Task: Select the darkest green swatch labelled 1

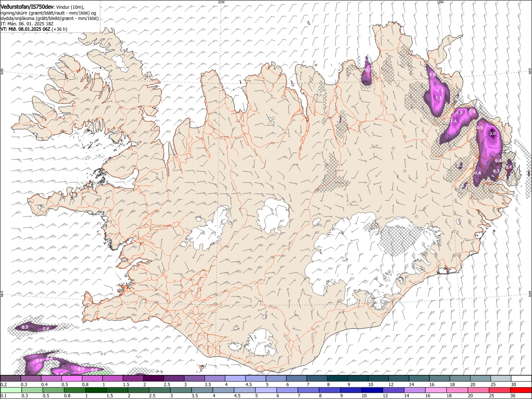Action: pos(96,390)
